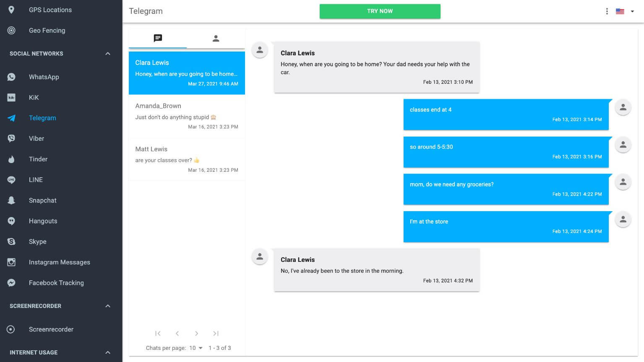Image resolution: width=644 pixels, height=362 pixels.
Task: Click the KiK sidebar icon
Action: [11, 97]
